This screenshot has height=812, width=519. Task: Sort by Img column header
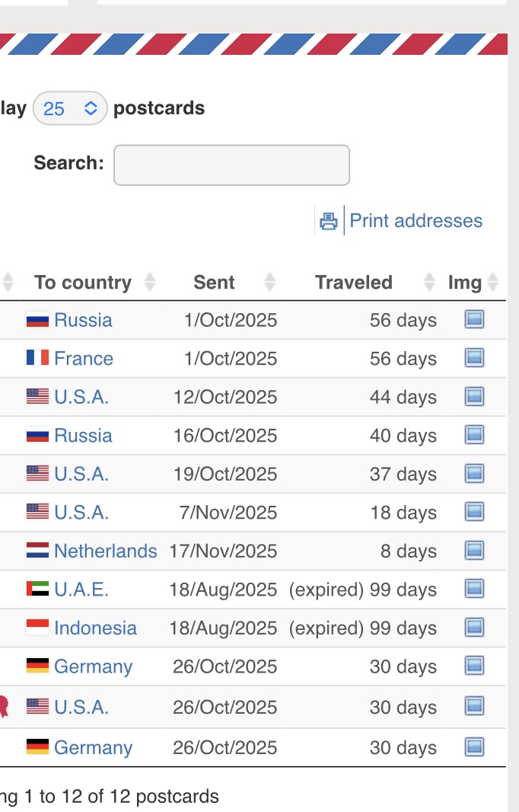(465, 283)
